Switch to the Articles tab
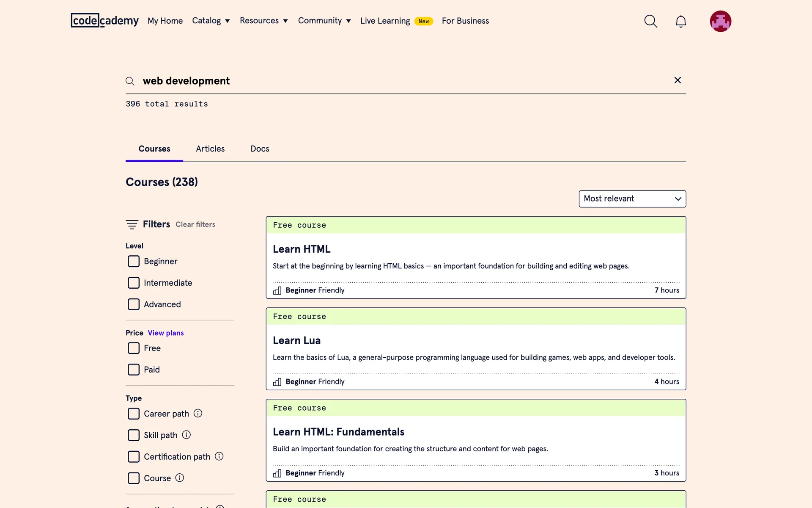The height and width of the screenshot is (508, 812). point(210,149)
